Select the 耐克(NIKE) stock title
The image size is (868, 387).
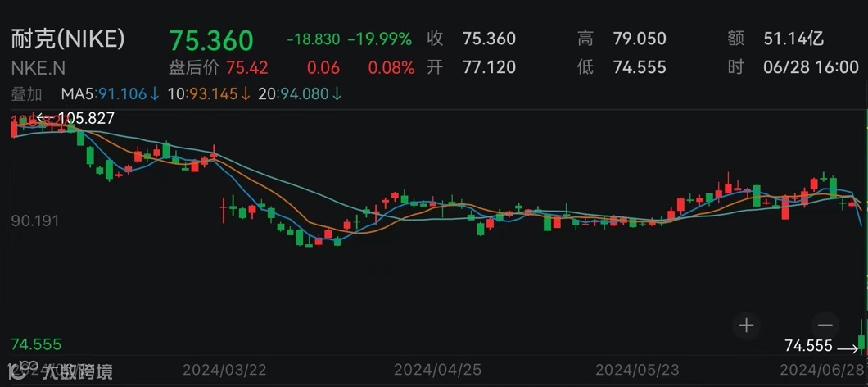coord(68,39)
